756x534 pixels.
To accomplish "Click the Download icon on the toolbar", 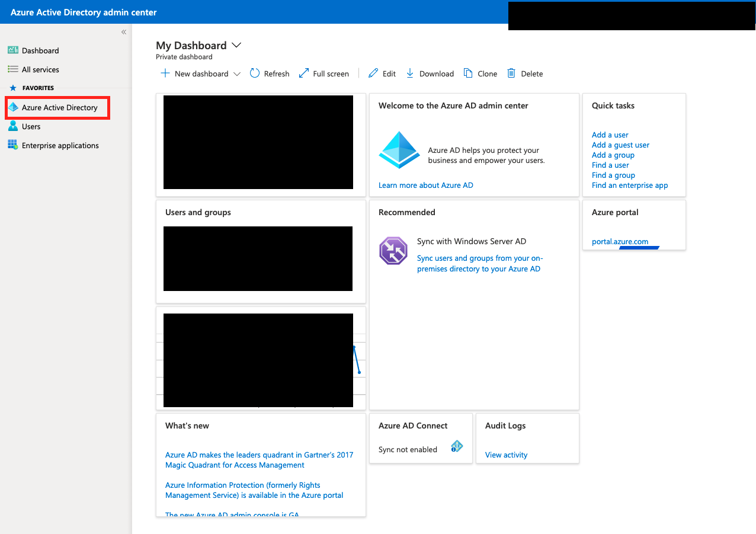I will (x=409, y=73).
